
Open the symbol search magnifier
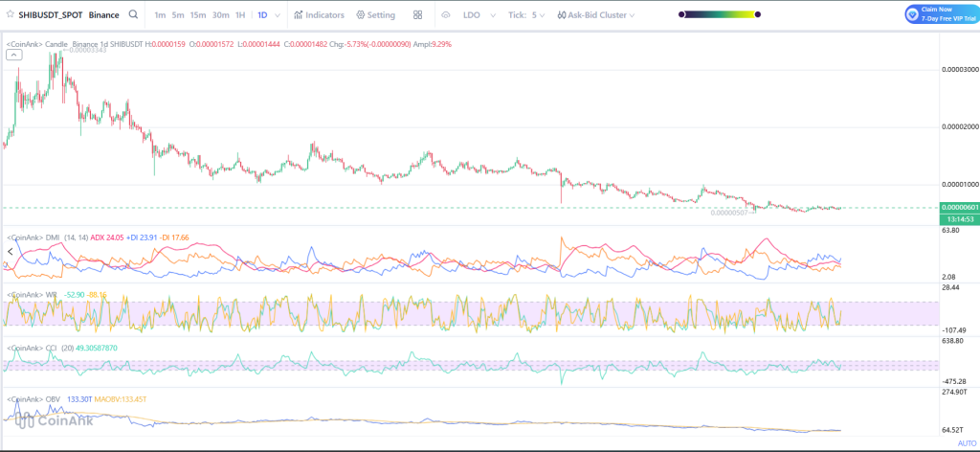click(x=132, y=15)
